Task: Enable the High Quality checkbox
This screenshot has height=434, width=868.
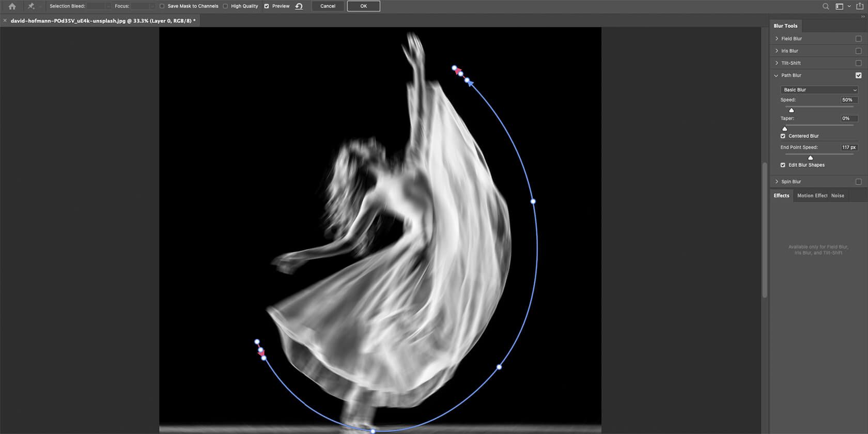Action: tap(225, 6)
